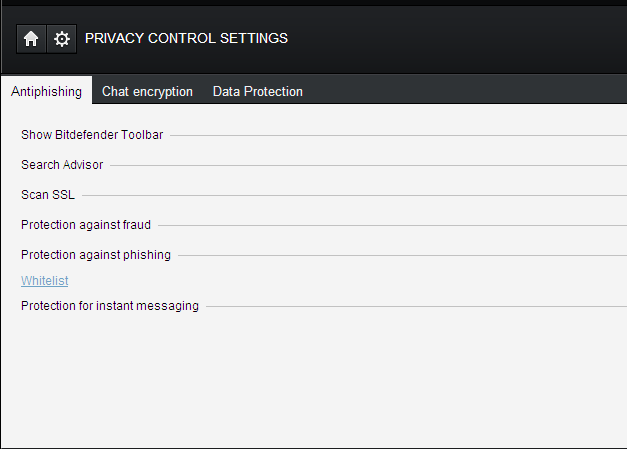Switch to the Antiphishing tab
Image resolution: width=627 pixels, height=449 pixels.
point(46,91)
